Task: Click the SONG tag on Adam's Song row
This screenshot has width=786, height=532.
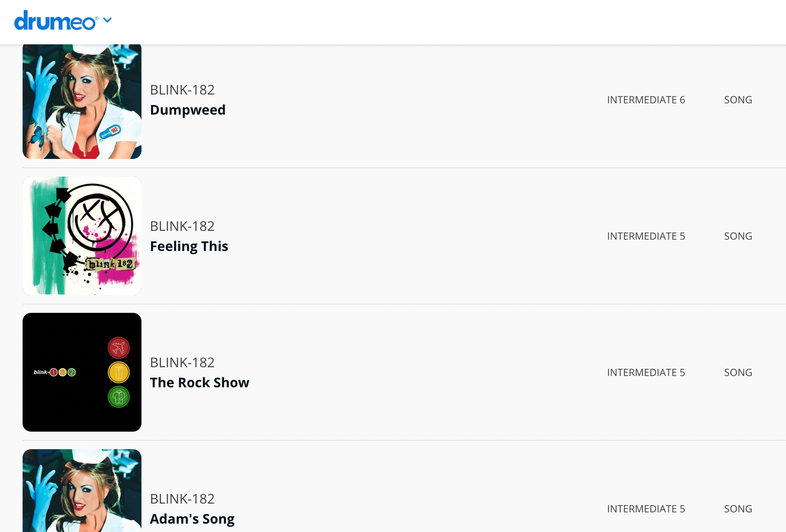Action: click(738, 509)
